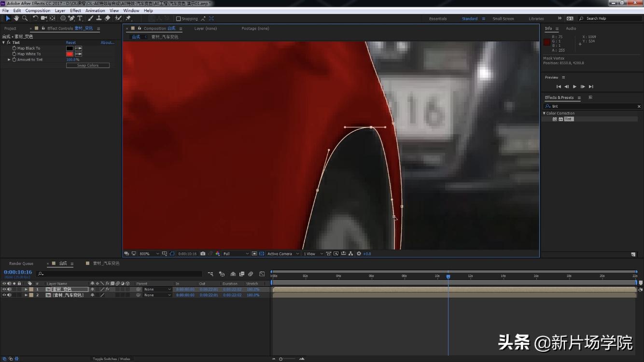
Task: Select the Horizontal Type tool
Action: pyautogui.click(x=80, y=18)
